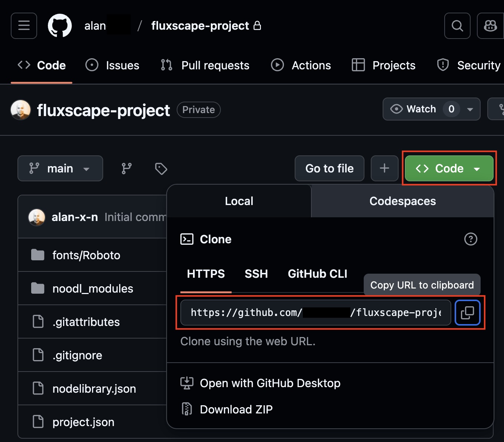The height and width of the screenshot is (442, 504).
Task: View tags via the tag icon
Action: [161, 168]
